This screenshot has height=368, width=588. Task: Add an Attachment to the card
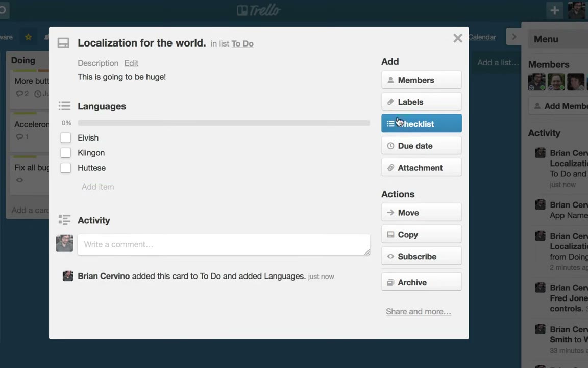422,168
